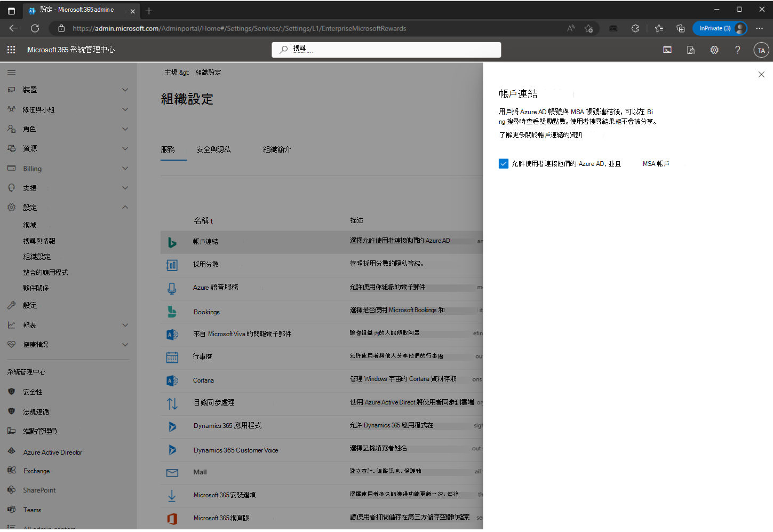Click the 目錄同步處理 arrows icon
Screen dimensions: 773x532
pos(172,404)
